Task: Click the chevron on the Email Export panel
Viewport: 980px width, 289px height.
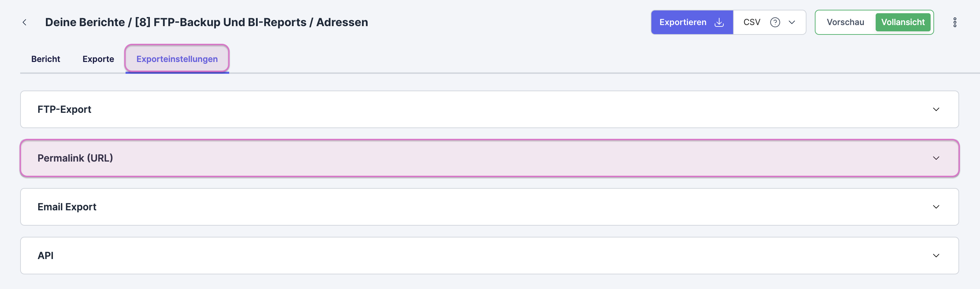Action: click(x=936, y=207)
